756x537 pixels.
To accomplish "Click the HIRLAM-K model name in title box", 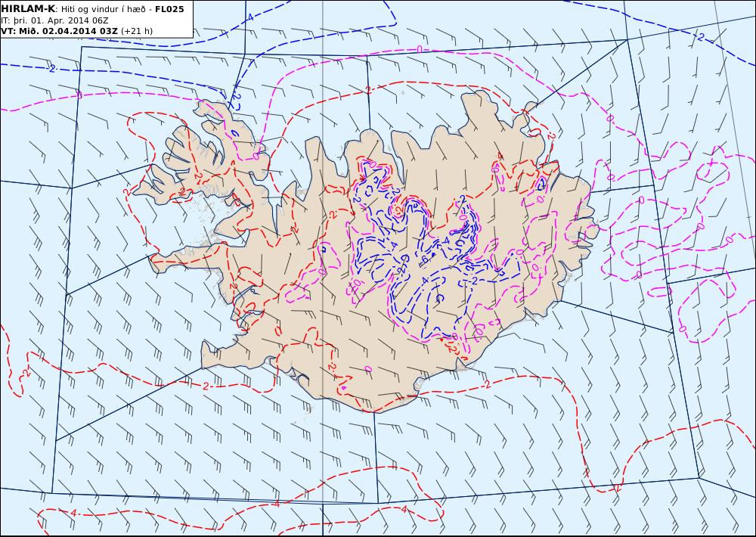I will 28,8.
